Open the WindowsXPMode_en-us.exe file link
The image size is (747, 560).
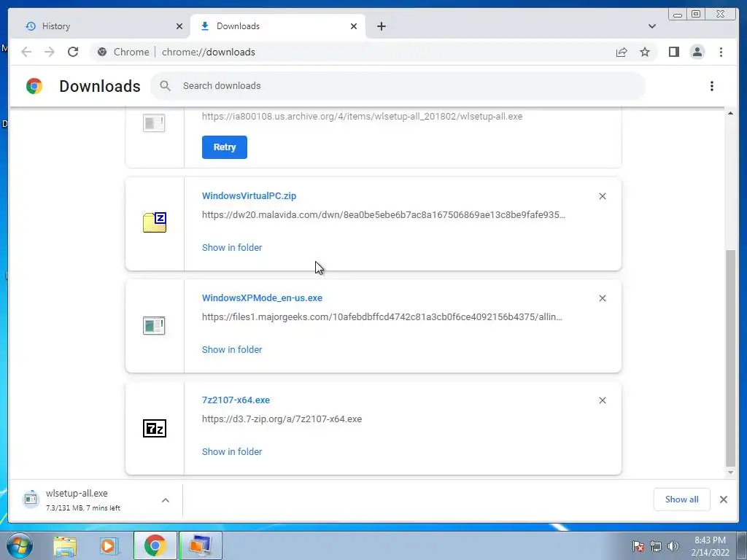[262, 298]
